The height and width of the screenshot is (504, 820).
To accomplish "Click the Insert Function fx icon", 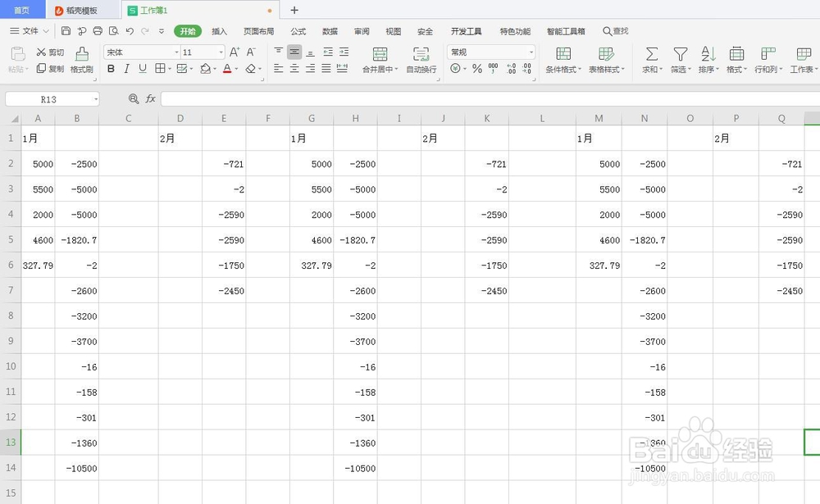I will coord(151,98).
